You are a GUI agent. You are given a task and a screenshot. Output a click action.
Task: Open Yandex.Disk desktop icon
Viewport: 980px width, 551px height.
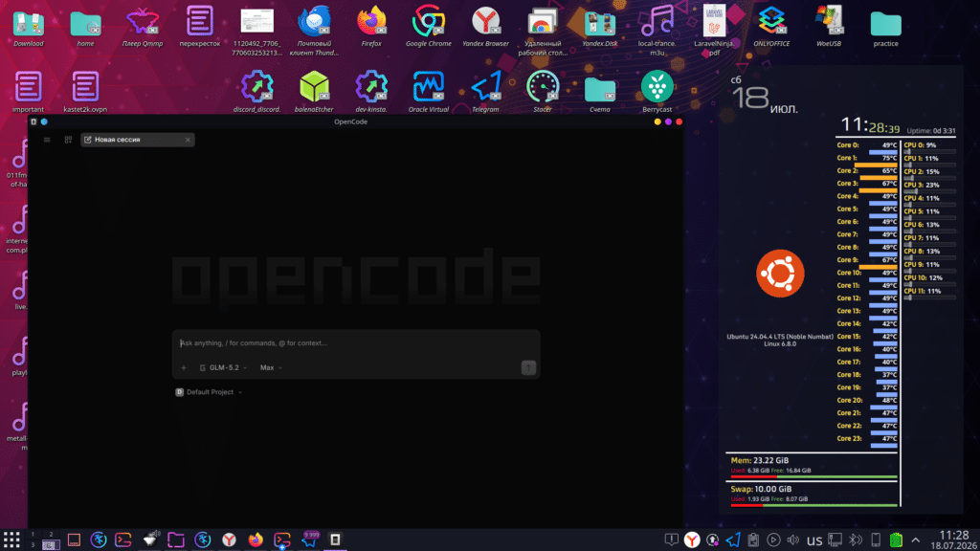click(x=600, y=28)
